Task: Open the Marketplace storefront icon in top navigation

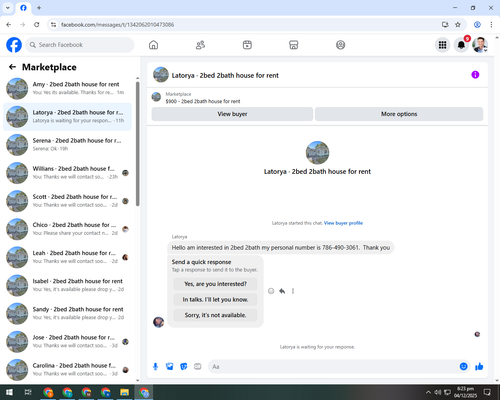Action: pyautogui.click(x=294, y=45)
